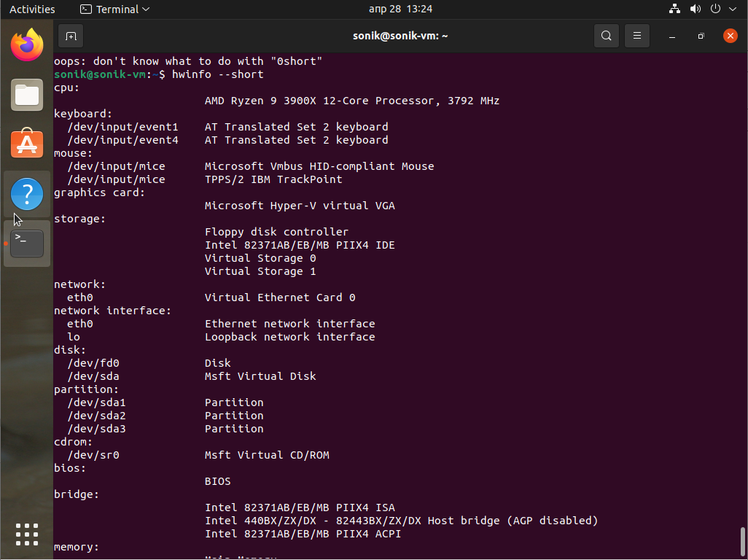Screen dimensions: 748x560
Task: Open the Activities overview
Action: coord(32,9)
